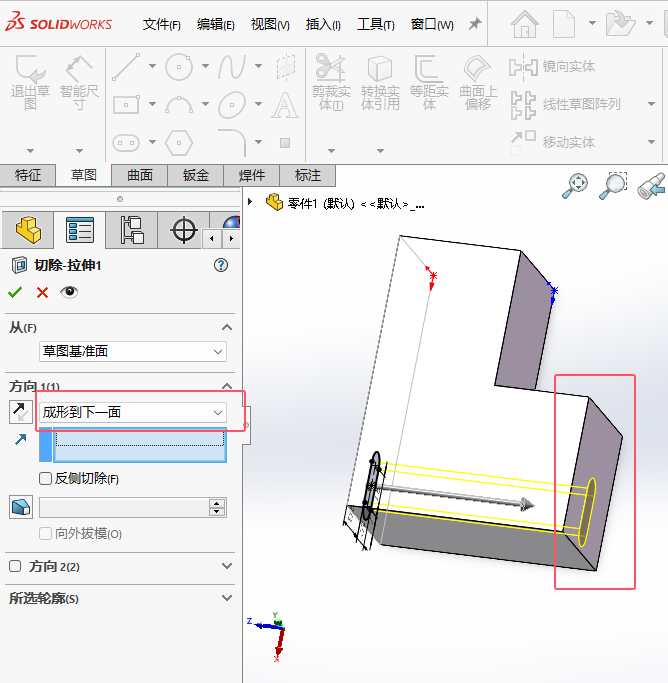Switch to the 特征 tab
The height and width of the screenshot is (683, 668).
pos(28,175)
